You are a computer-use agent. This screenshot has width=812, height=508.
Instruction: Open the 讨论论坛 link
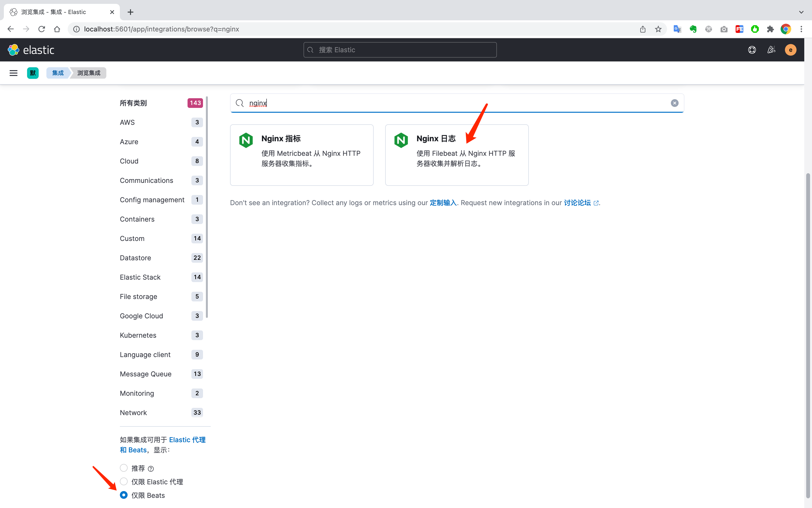tap(581, 203)
